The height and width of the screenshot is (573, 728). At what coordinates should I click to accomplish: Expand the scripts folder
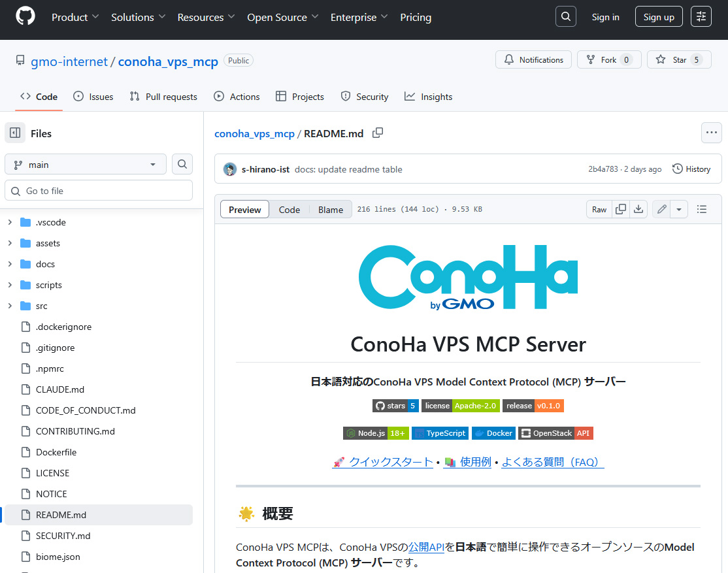10,285
